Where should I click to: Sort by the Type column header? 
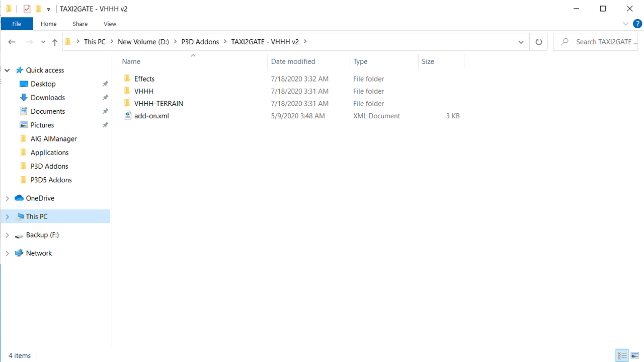pyautogui.click(x=360, y=61)
